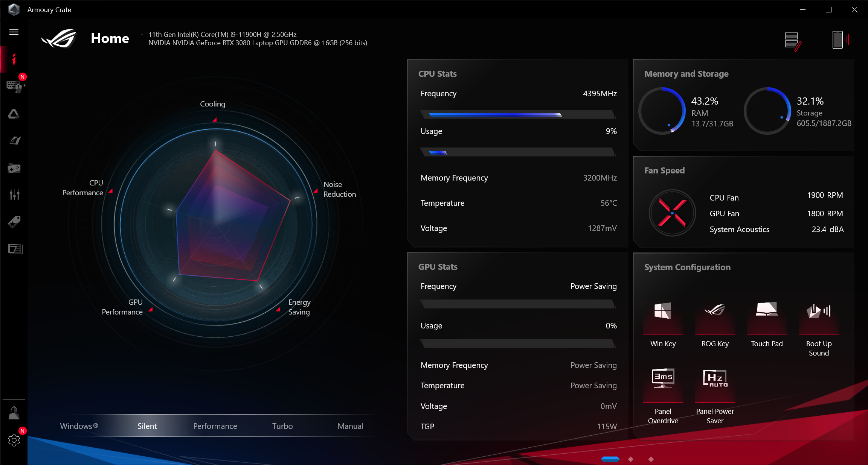The width and height of the screenshot is (868, 465).
Task: Open Game Library controller icon
Action: (14, 168)
